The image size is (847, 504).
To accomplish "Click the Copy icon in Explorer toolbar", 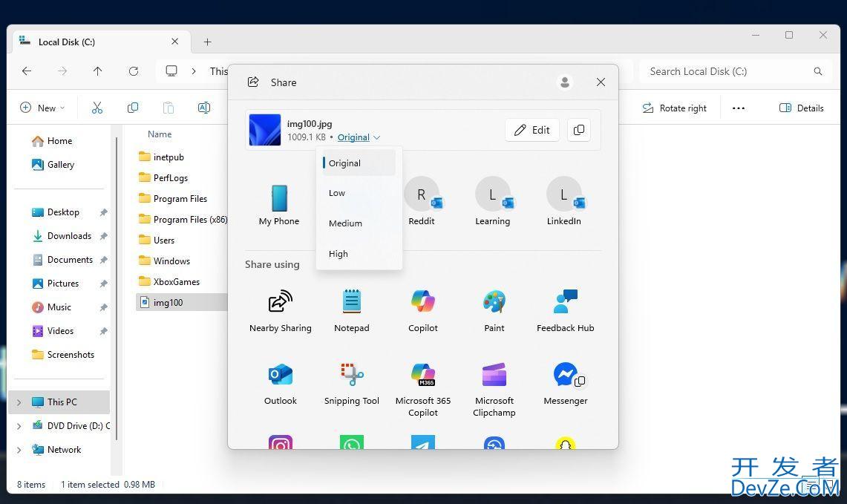I will pyautogui.click(x=132, y=108).
